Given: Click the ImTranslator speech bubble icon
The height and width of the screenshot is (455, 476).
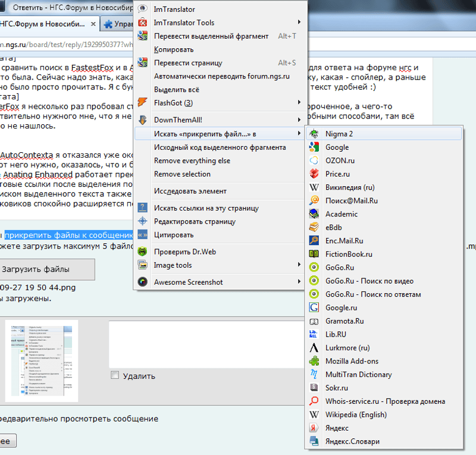Looking at the screenshot, I should [143, 10].
